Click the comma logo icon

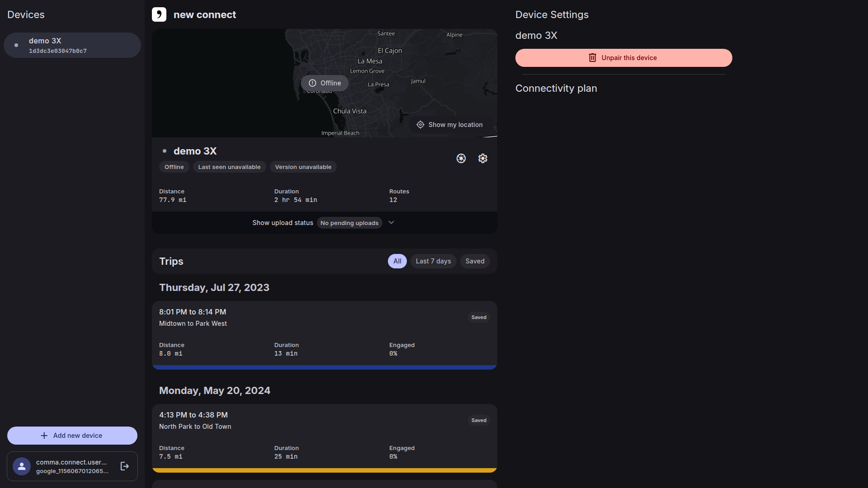point(159,14)
